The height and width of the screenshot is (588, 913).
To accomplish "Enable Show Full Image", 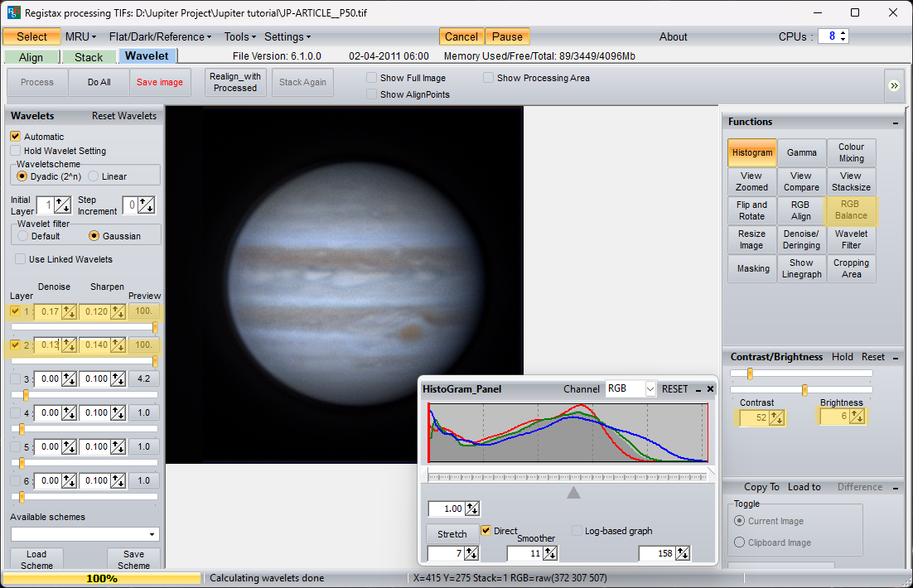I will pos(371,77).
